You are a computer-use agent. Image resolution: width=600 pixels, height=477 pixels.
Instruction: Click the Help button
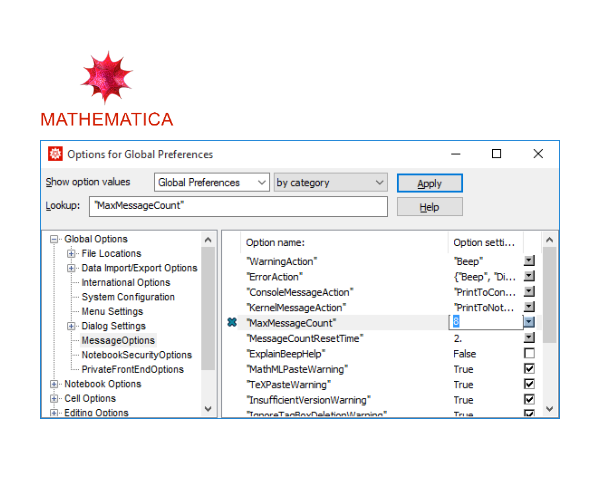pyautogui.click(x=430, y=207)
